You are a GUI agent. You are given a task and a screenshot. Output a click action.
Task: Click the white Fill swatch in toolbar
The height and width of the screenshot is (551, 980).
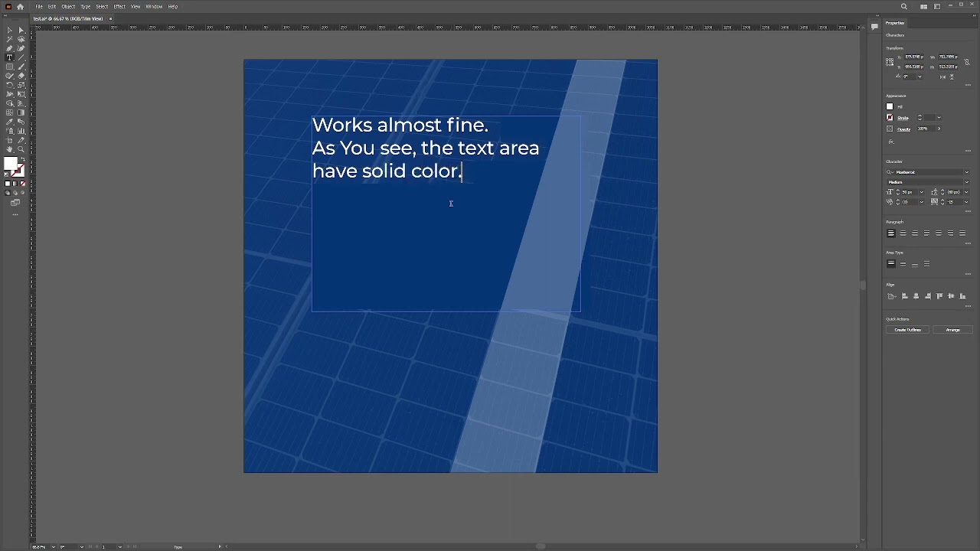(x=11, y=163)
